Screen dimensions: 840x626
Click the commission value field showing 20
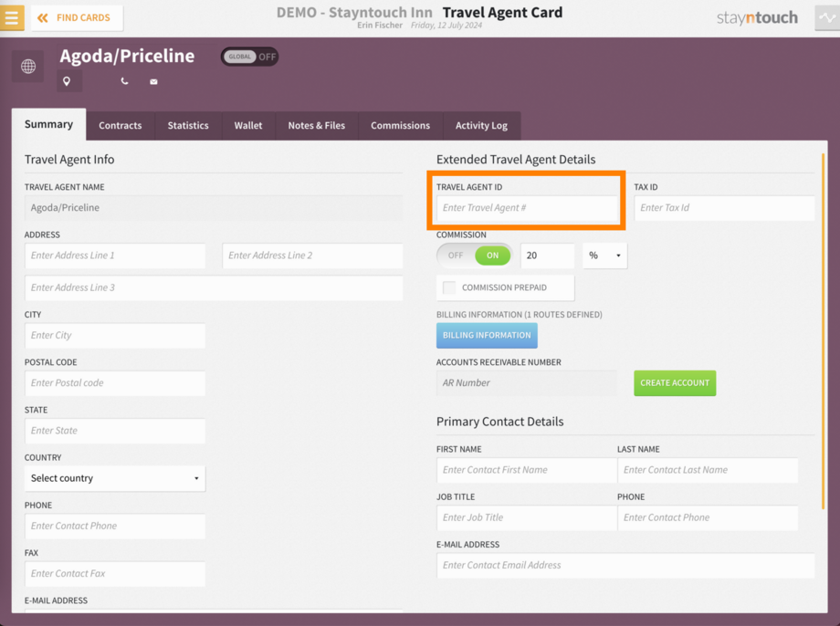pyautogui.click(x=547, y=256)
